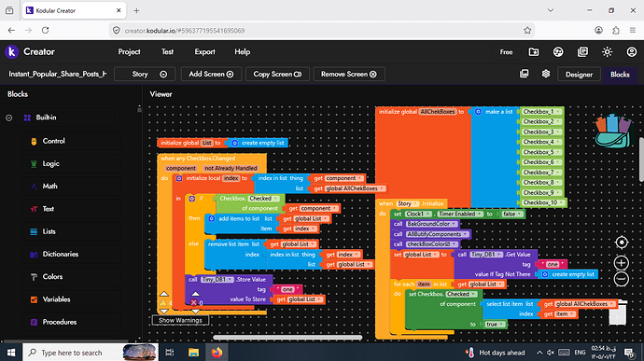Click the trash can in workspace
The image size is (644, 361).
pos(617,312)
